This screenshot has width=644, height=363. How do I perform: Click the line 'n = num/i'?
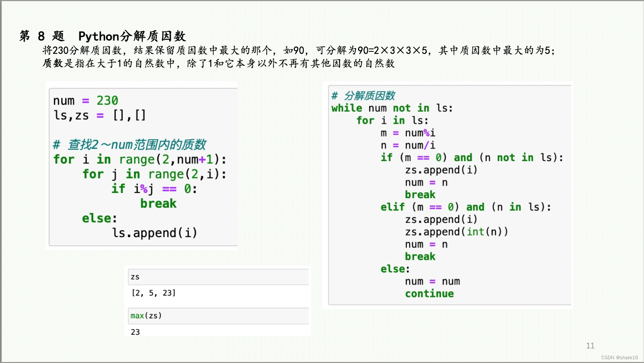tap(408, 145)
